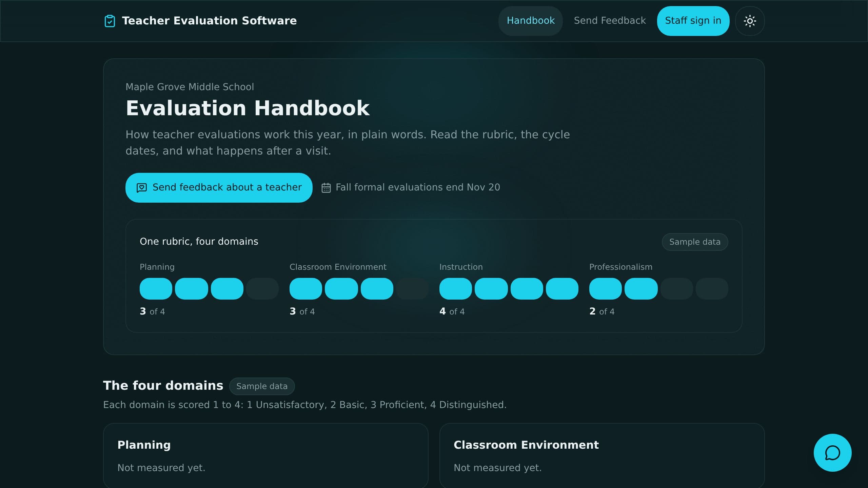
Task: Click 'One rubric, four domains' title
Action: (x=199, y=241)
